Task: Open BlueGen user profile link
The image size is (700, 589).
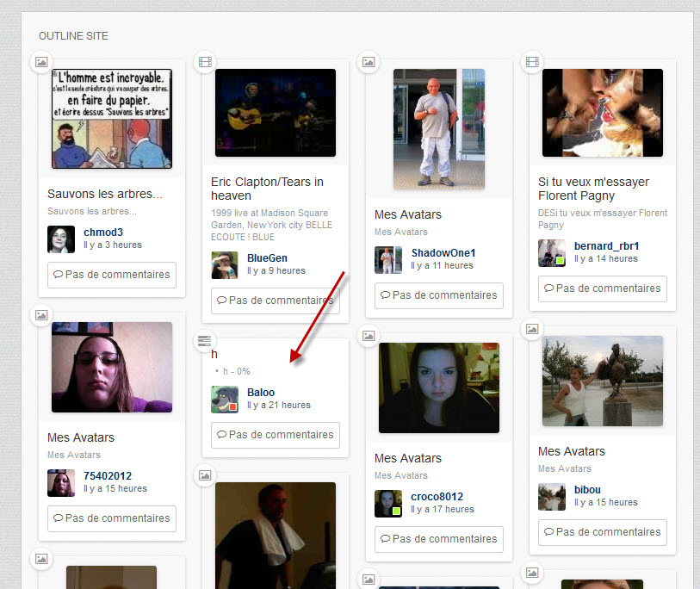Action: point(267,258)
